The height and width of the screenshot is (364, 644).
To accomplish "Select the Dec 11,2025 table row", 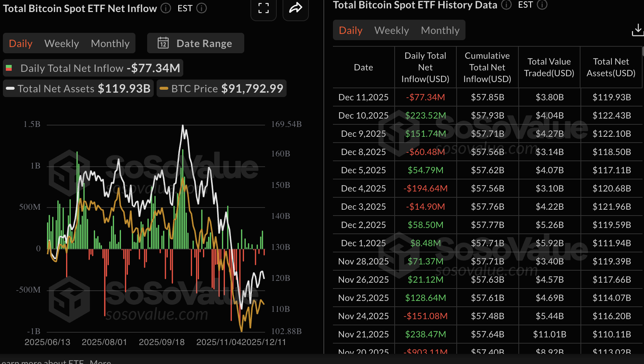I will tap(363, 97).
